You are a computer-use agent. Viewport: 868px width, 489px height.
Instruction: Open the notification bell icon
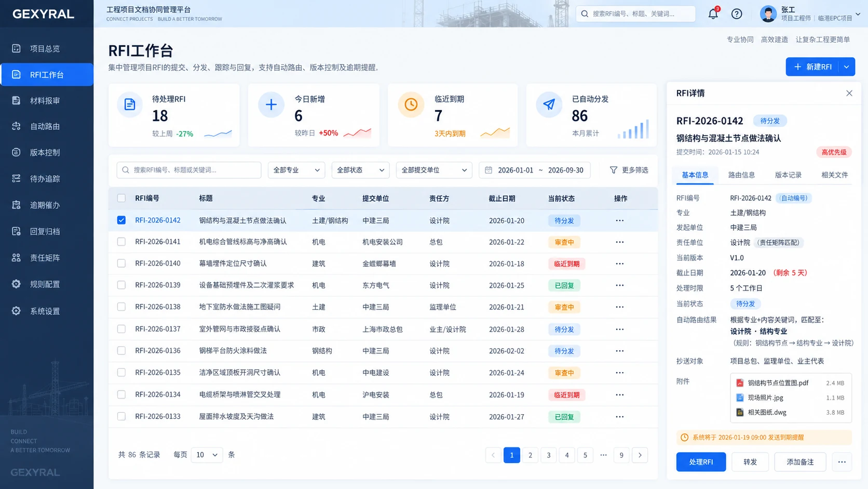tap(713, 14)
